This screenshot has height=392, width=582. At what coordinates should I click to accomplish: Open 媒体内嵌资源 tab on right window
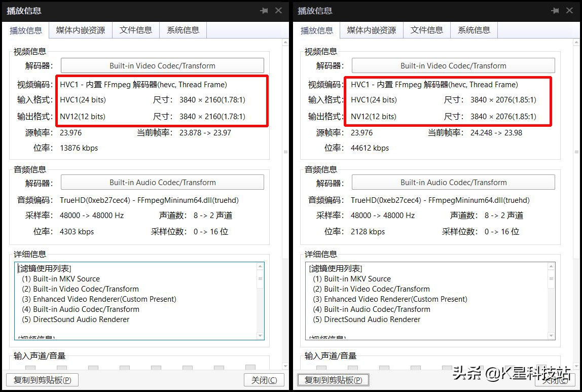pyautogui.click(x=371, y=30)
